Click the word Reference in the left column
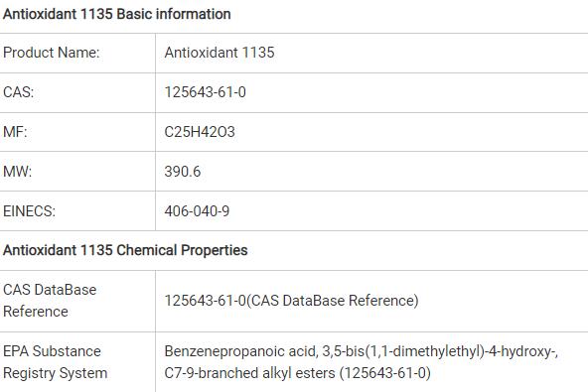Viewport: 588px width, 392px height. click(36, 312)
